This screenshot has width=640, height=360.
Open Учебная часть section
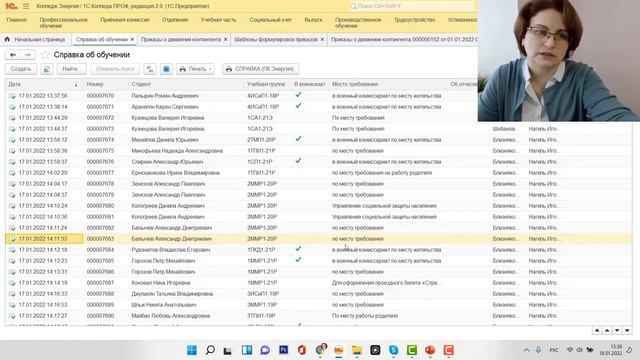coord(218,20)
